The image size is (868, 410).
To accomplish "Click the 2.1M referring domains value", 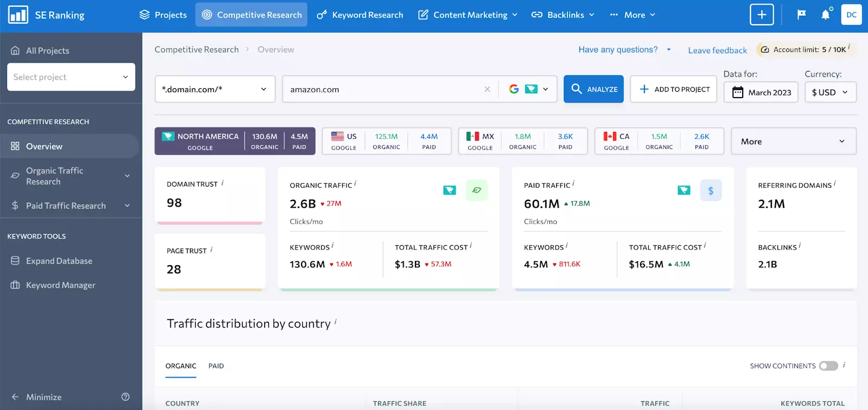I will pyautogui.click(x=771, y=204).
